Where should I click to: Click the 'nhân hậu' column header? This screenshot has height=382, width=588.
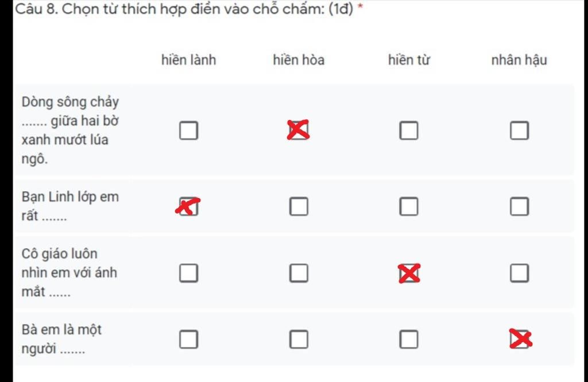(519, 60)
